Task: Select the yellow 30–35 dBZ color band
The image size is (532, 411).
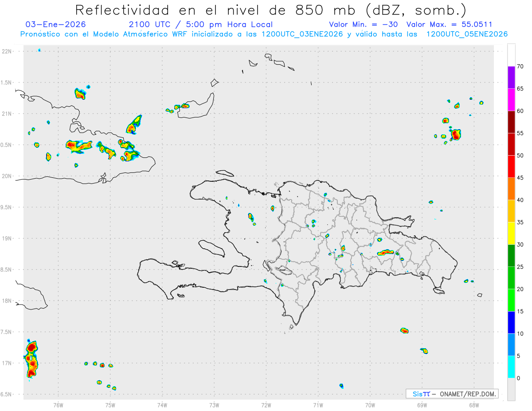Action: pos(511,233)
